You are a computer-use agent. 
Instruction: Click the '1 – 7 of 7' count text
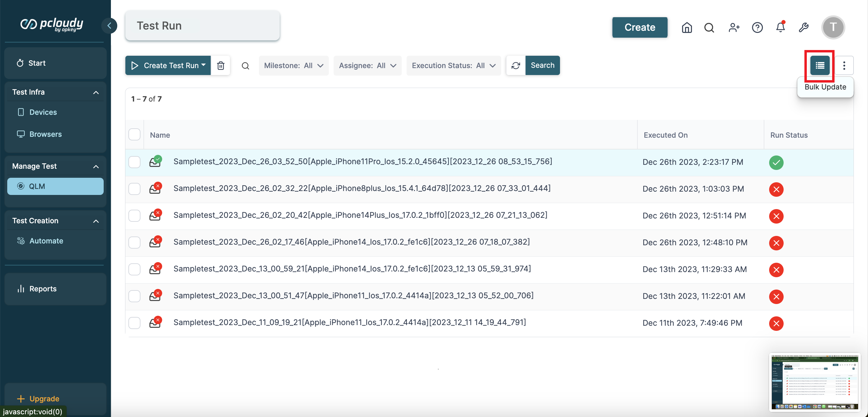[146, 99]
